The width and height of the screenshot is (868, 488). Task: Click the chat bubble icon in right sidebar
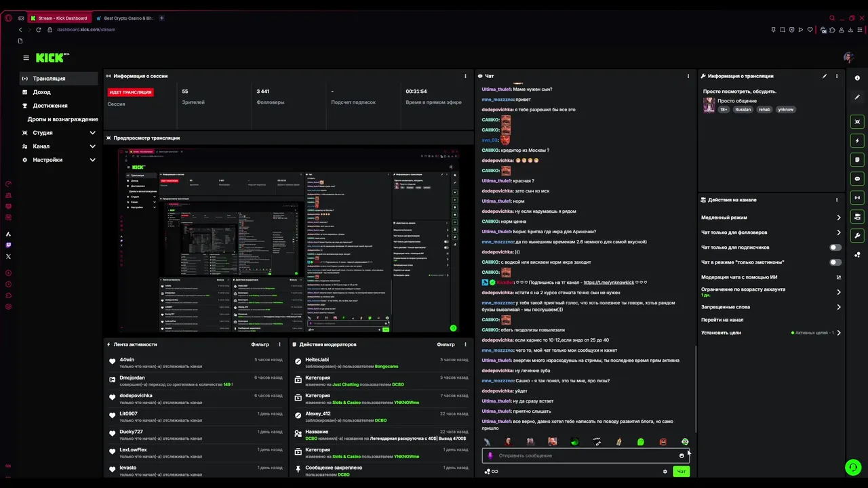pyautogui.click(x=857, y=179)
